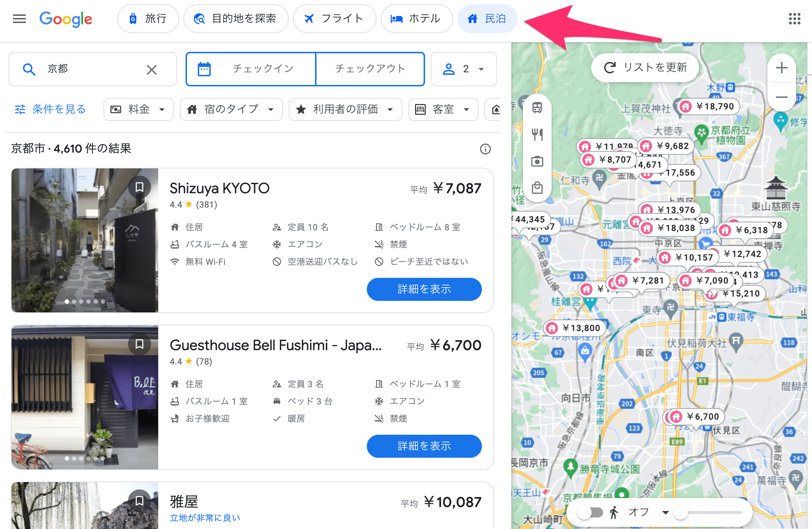This screenshot has height=529, width=812.
Task: Select the ¥10,157 map price pin
Action: click(688, 258)
